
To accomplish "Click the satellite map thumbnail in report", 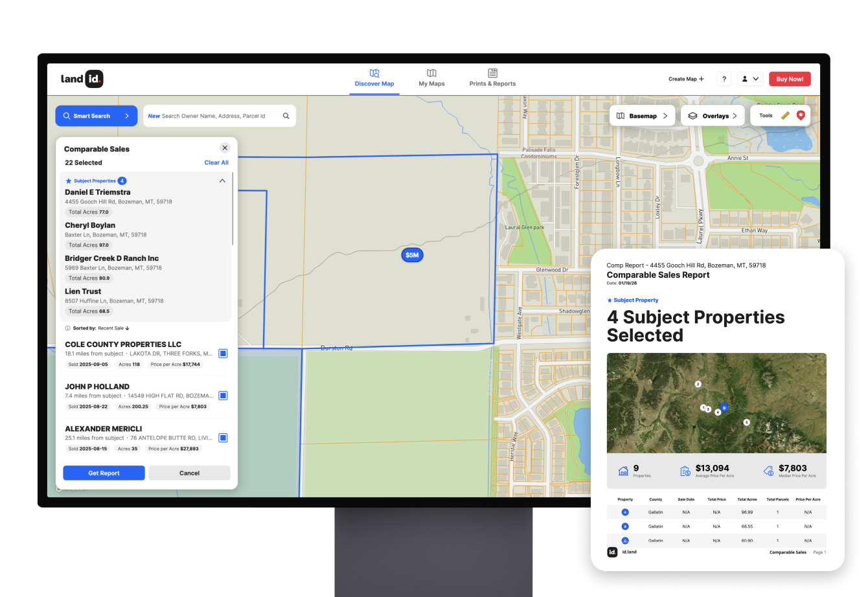I will pyautogui.click(x=716, y=403).
